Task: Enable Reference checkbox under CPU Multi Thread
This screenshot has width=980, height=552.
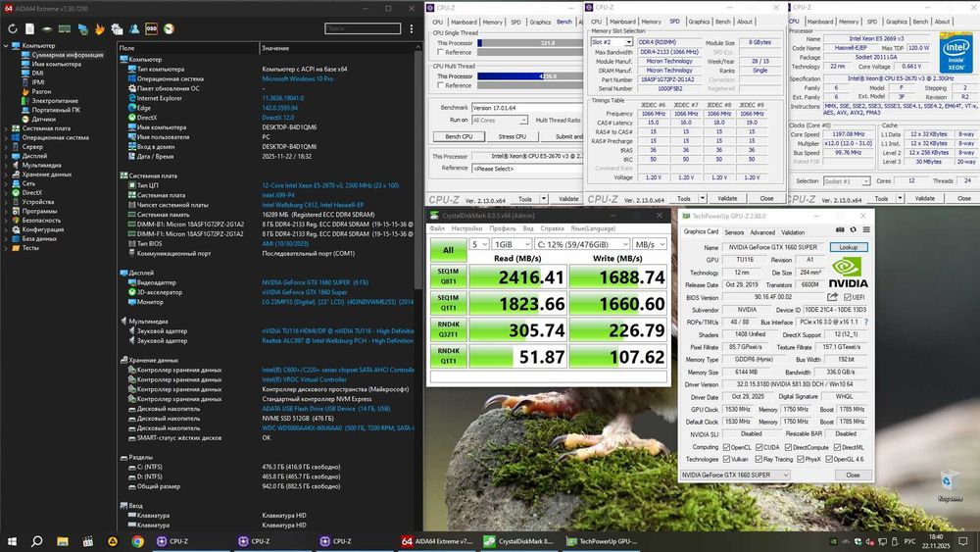Action: [441, 85]
